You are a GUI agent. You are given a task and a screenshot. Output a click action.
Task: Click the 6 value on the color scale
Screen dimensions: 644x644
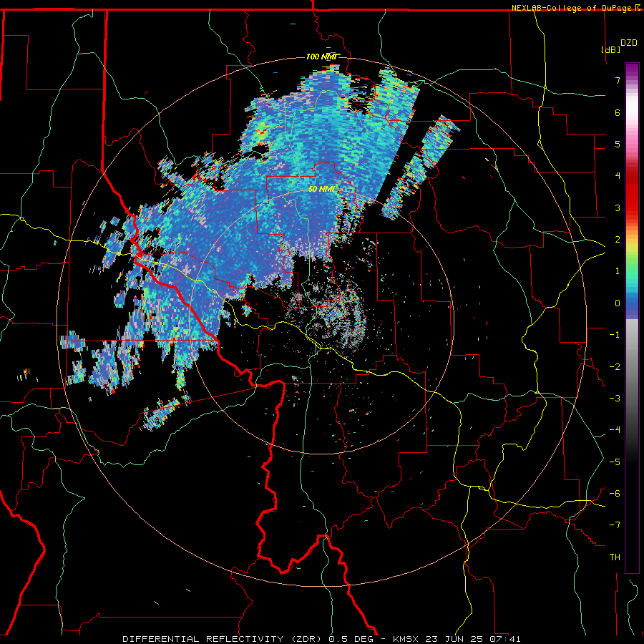coord(618,112)
